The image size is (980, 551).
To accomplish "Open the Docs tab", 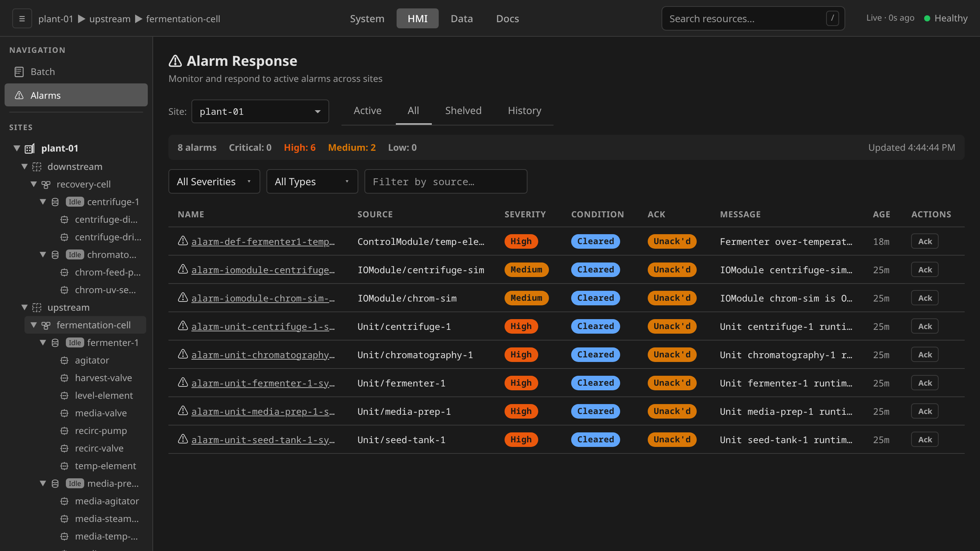I will [x=508, y=18].
